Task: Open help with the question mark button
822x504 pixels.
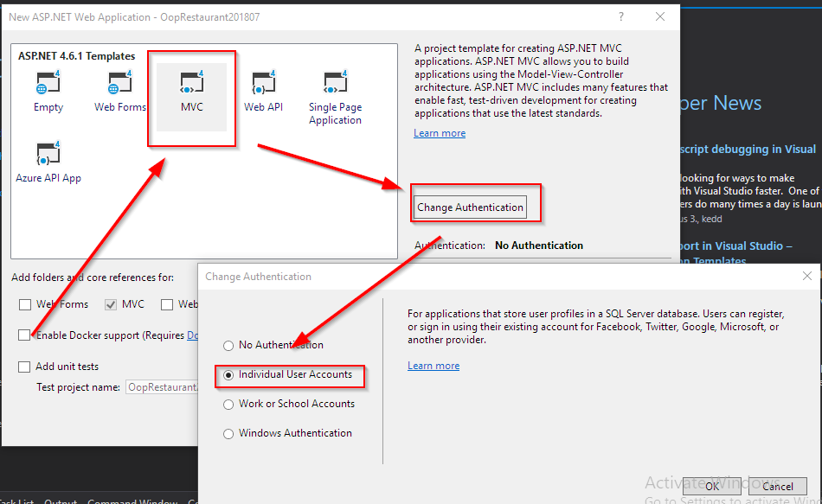Action: [x=621, y=16]
